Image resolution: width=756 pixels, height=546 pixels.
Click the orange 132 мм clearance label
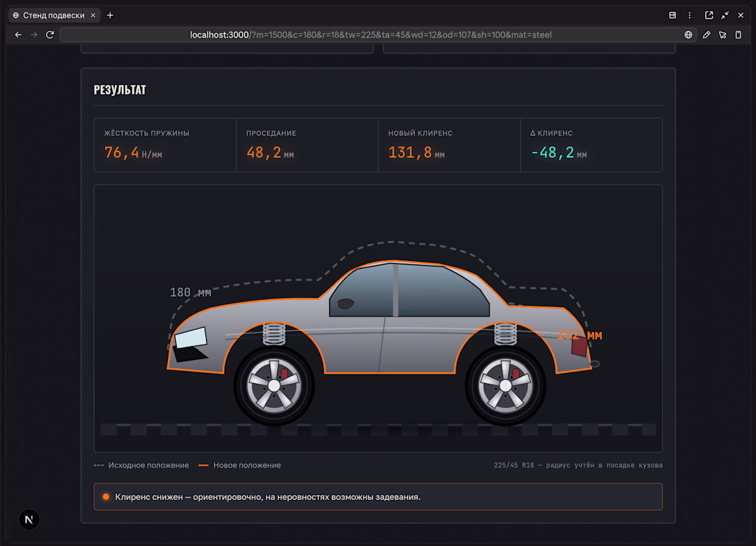(579, 335)
